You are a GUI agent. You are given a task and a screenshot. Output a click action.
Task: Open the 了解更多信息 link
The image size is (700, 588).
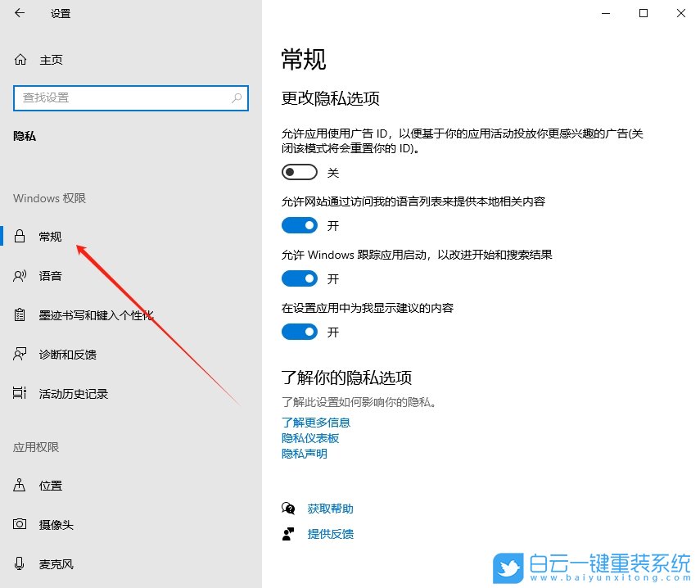coord(316,423)
